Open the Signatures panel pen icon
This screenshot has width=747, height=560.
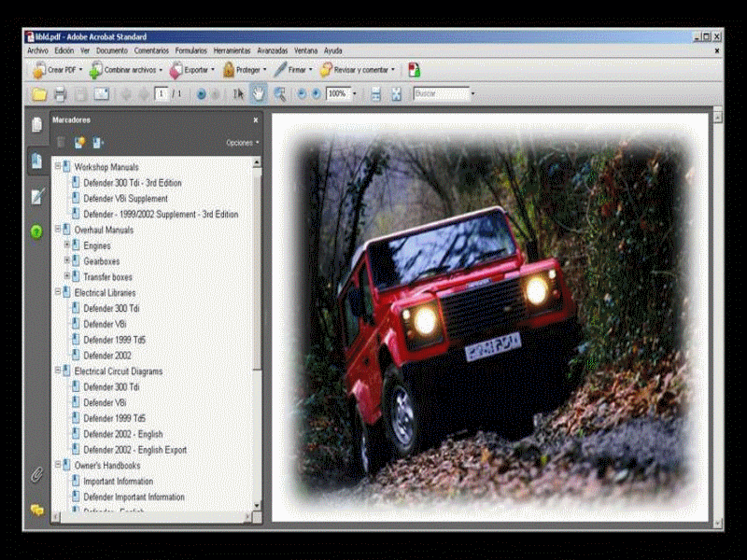coord(37,196)
